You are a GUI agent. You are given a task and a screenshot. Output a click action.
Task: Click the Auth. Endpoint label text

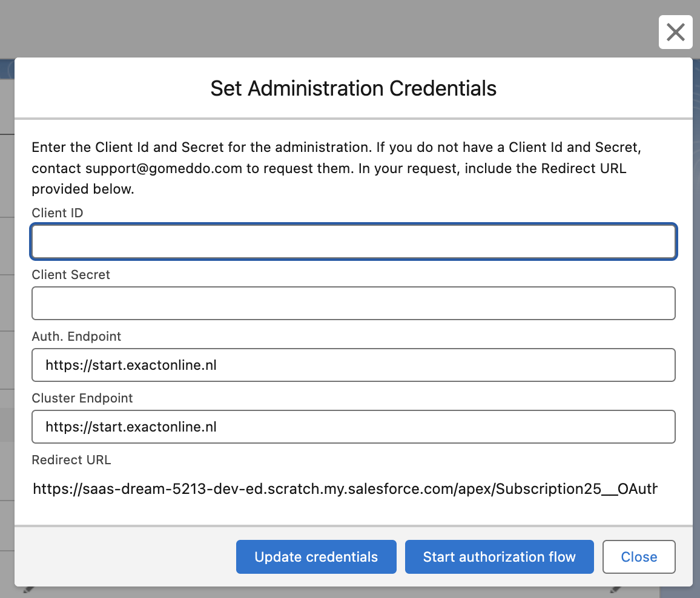click(76, 337)
